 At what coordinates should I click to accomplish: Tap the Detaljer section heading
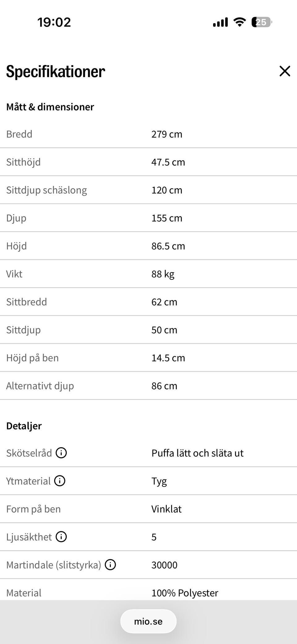click(24, 426)
